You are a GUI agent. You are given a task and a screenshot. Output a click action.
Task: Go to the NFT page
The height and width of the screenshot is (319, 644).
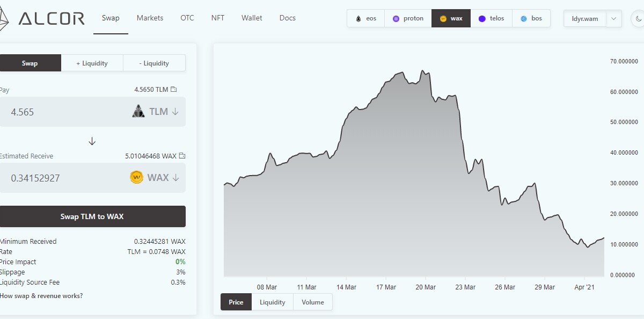pos(218,18)
